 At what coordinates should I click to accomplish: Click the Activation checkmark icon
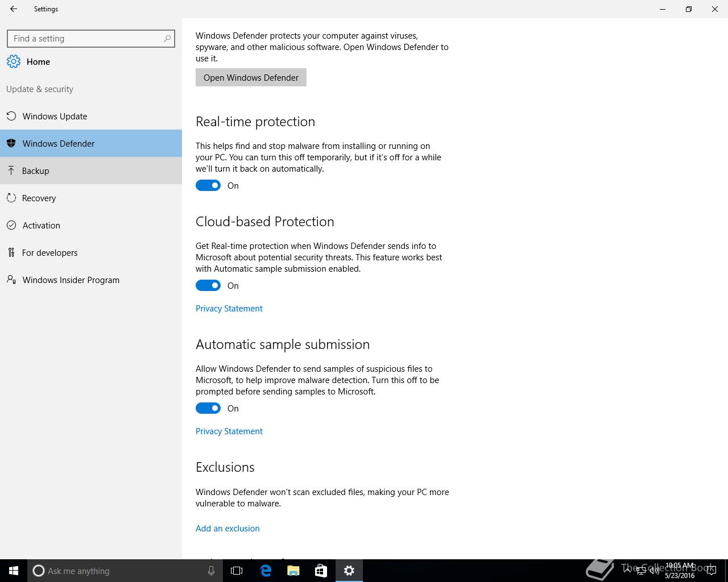11,225
